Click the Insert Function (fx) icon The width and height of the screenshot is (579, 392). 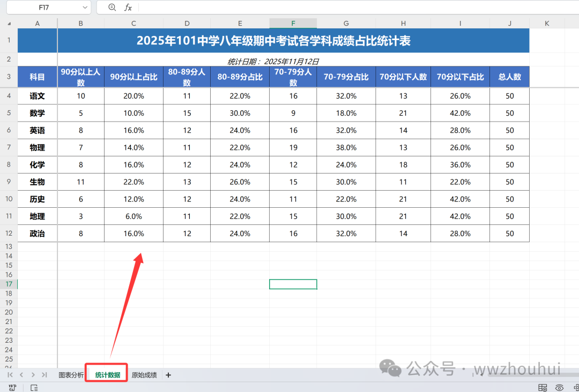click(x=127, y=7)
